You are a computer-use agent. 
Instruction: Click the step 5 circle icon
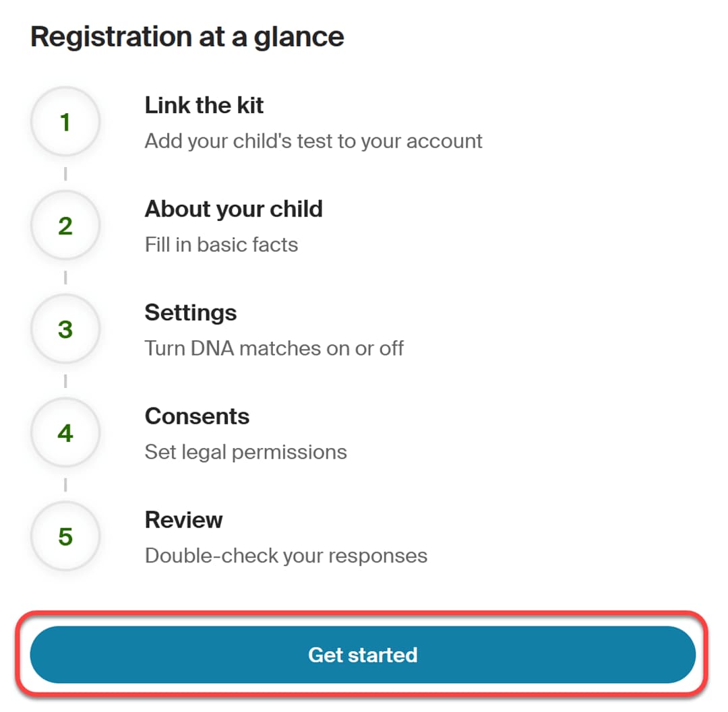pos(65,537)
